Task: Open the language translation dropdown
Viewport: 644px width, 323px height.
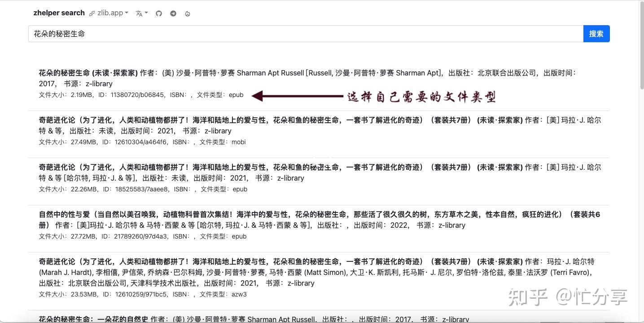Action: coord(141,13)
